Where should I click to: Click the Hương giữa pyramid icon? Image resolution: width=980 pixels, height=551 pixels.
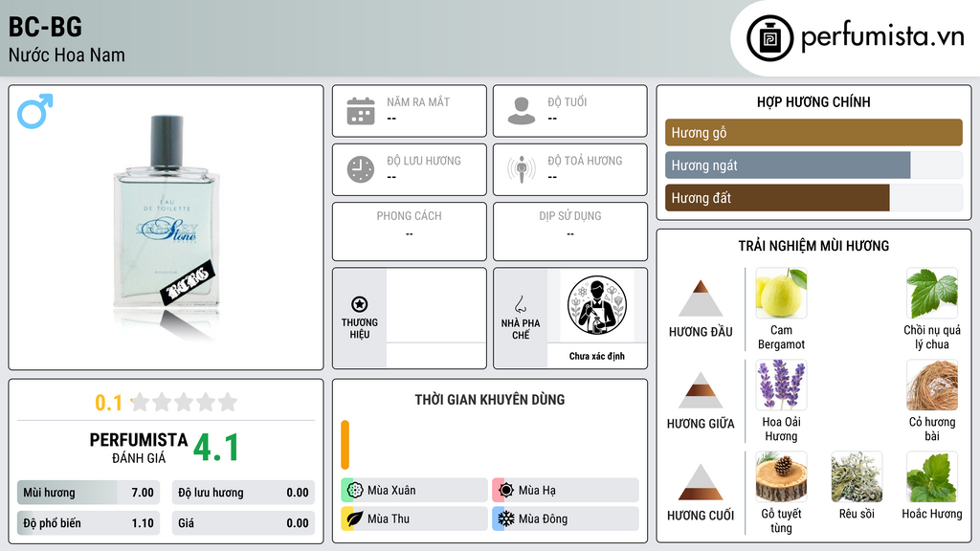pos(701,390)
